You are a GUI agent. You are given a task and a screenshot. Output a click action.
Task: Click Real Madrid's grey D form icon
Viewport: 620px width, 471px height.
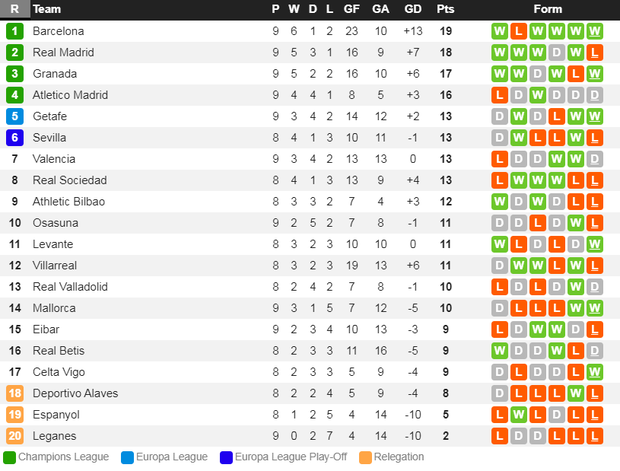point(556,53)
